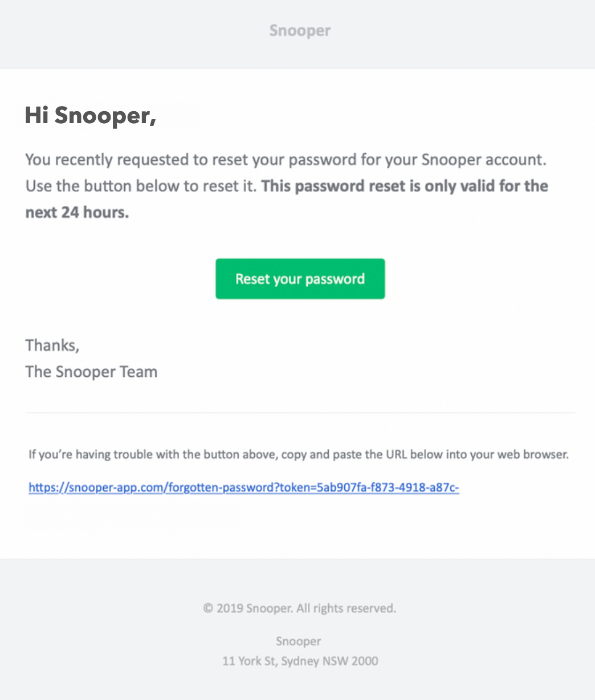Click the Snooper title in the header

[x=300, y=31]
